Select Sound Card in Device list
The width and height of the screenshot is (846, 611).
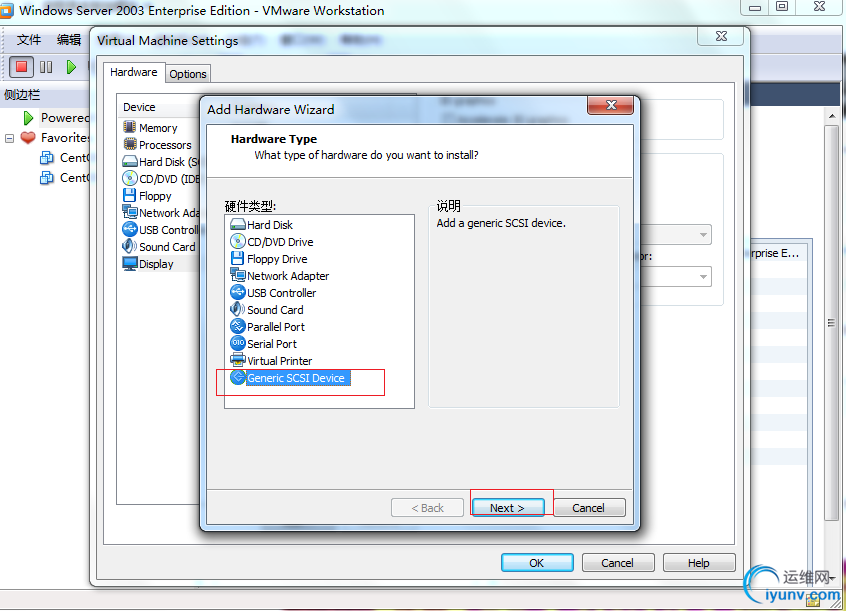(x=159, y=247)
